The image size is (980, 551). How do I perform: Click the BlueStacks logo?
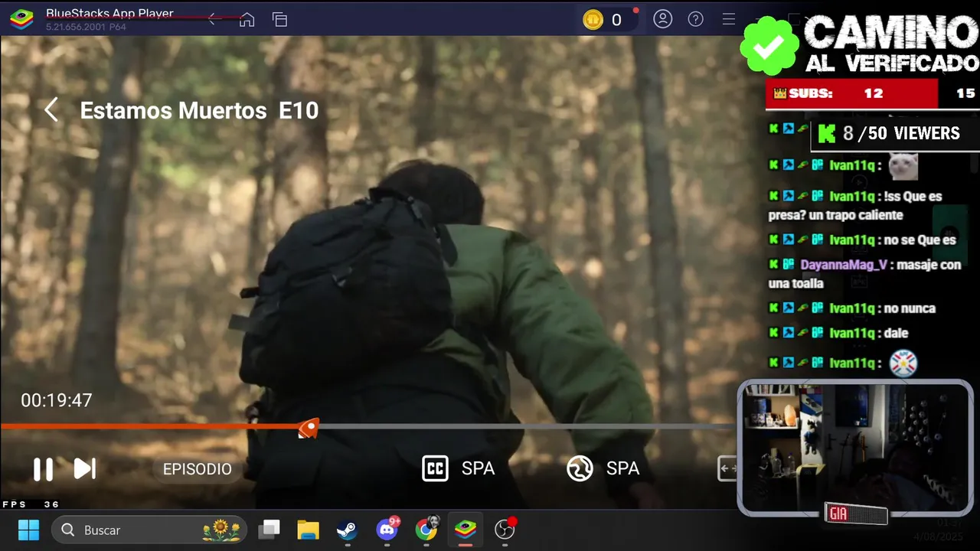[21, 19]
